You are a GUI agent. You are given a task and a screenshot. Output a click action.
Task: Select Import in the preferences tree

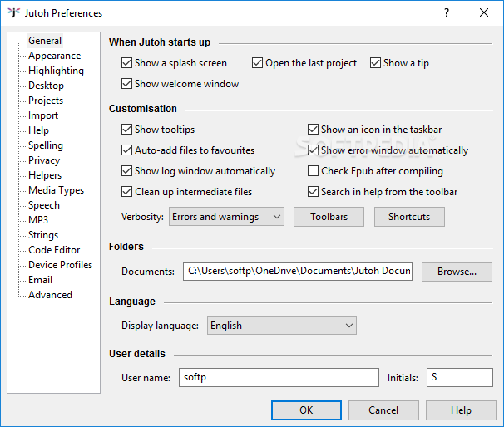(x=43, y=115)
